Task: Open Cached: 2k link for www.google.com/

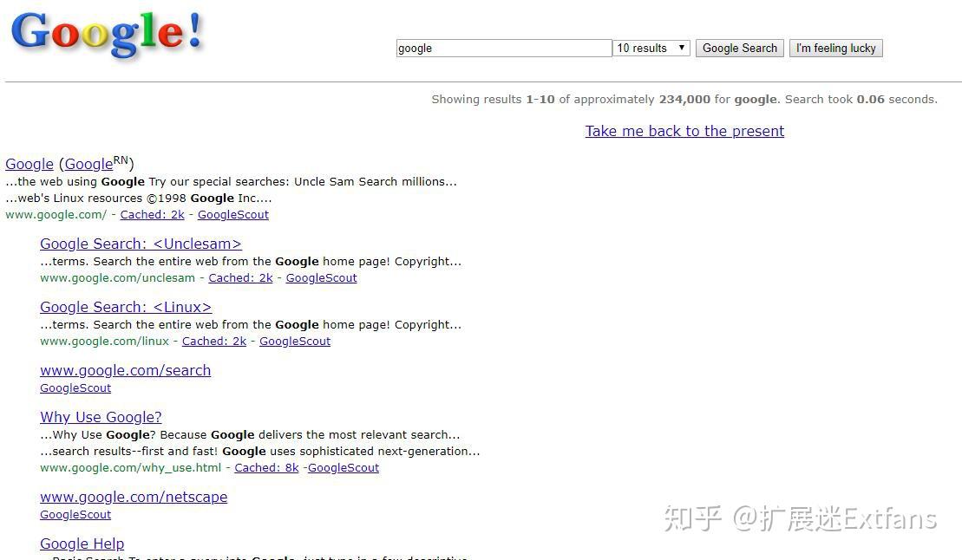Action: 152,215
